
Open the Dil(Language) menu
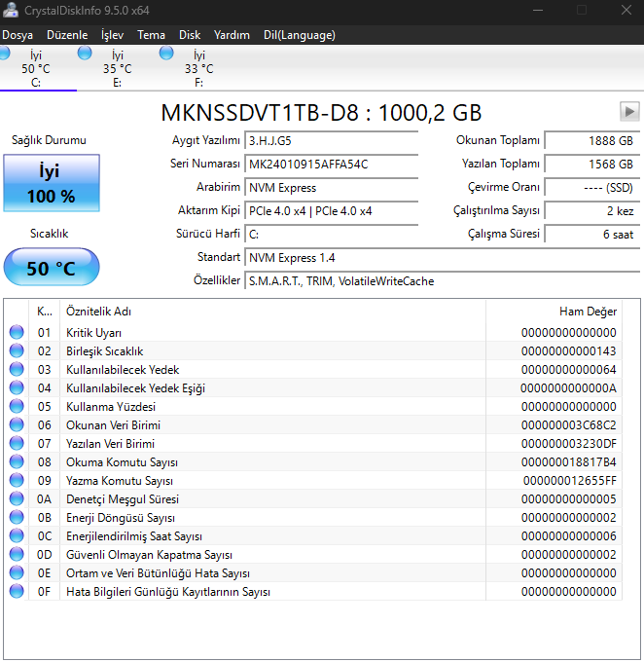click(299, 35)
